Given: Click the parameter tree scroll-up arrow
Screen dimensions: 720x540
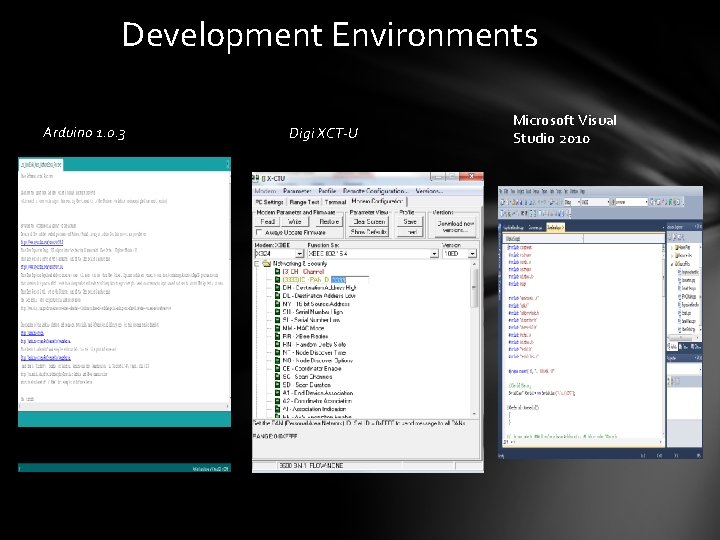Looking at the screenshot, I should click(x=475, y=264).
